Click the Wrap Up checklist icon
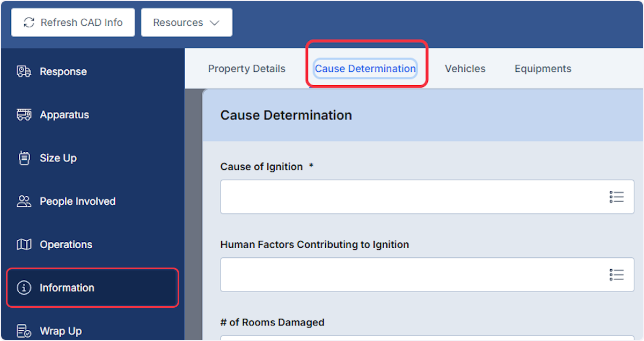Viewport: 644px width, 341px height. click(x=24, y=331)
